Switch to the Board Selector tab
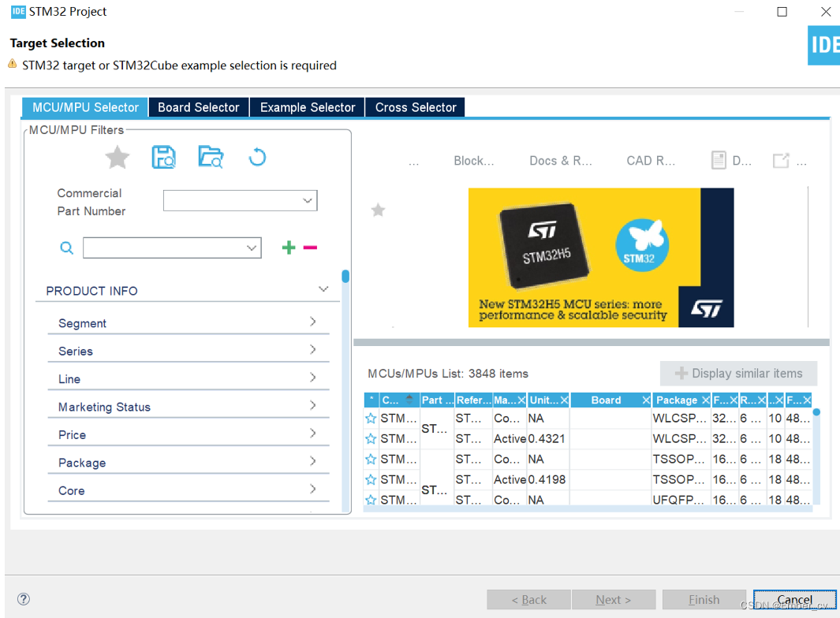Image resolution: width=840 pixels, height=618 pixels. pos(199,108)
